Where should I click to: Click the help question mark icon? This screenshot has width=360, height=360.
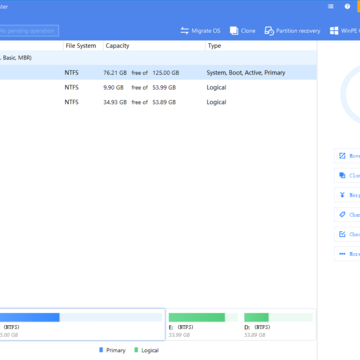(347, 6)
